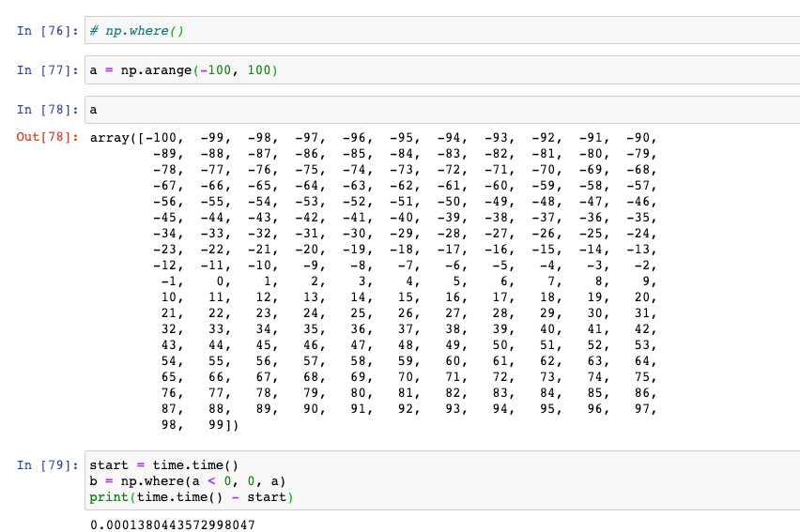Click the 'In [77]:' prompt label
800x532 pixels.
(48, 69)
